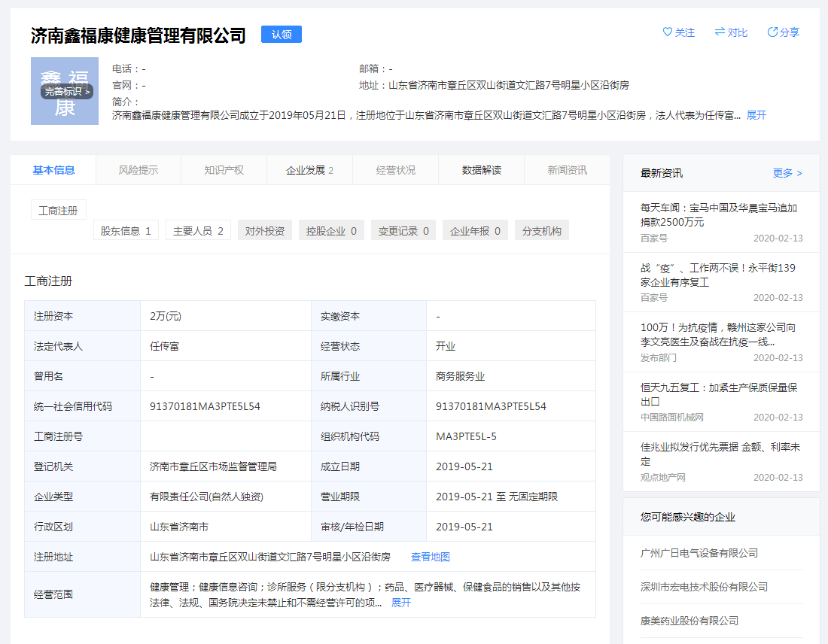Jump to 主要人员 2 section
This screenshot has height=644, width=828.
tap(198, 231)
